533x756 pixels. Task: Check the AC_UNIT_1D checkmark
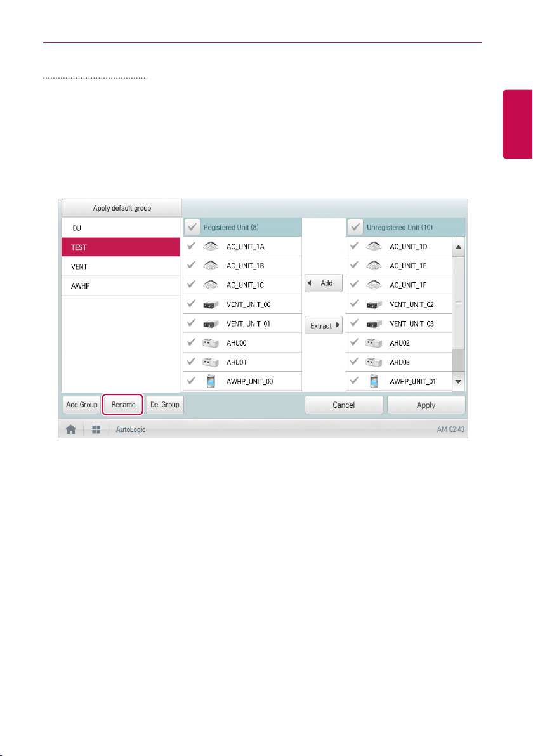[355, 246]
